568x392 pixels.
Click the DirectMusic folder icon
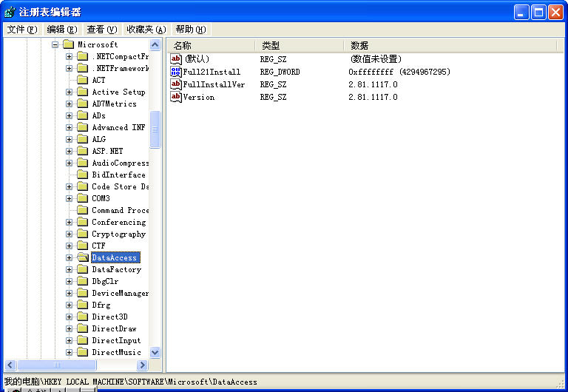(83, 352)
